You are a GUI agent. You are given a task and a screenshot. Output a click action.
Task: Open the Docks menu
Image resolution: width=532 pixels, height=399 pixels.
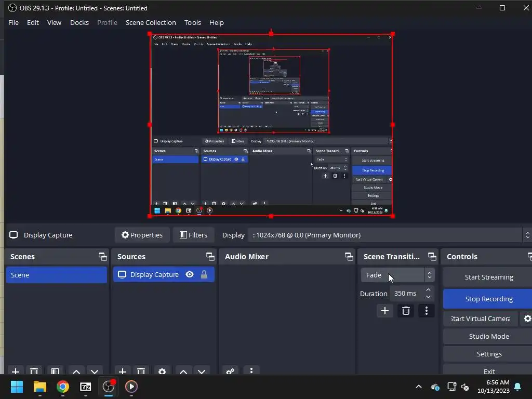click(x=79, y=22)
